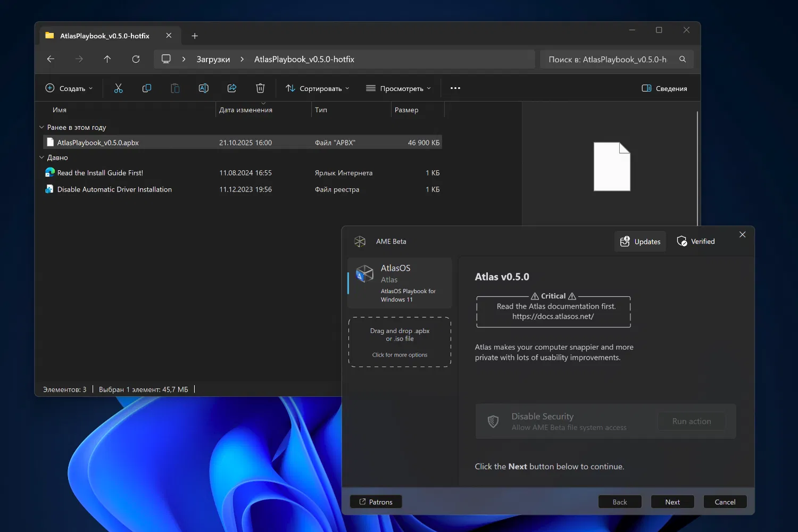Open a new Explorer tab
Image resolution: width=798 pixels, height=532 pixels.
coord(195,36)
